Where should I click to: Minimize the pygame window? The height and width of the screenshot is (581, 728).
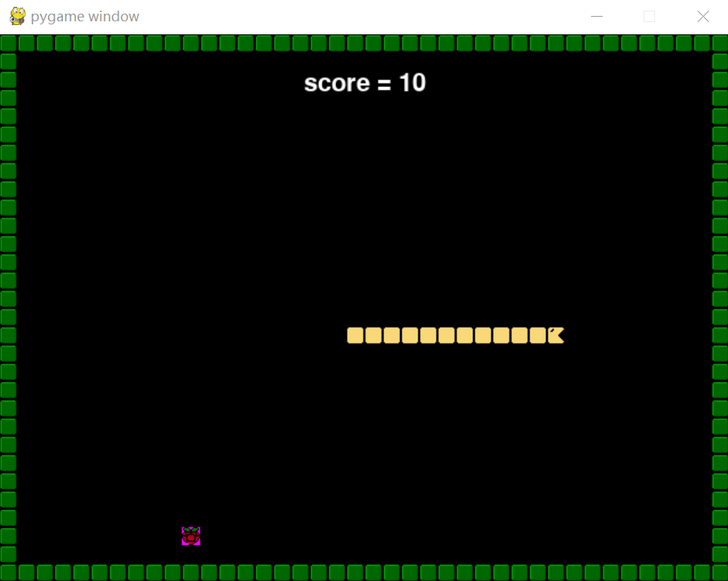[597, 17]
